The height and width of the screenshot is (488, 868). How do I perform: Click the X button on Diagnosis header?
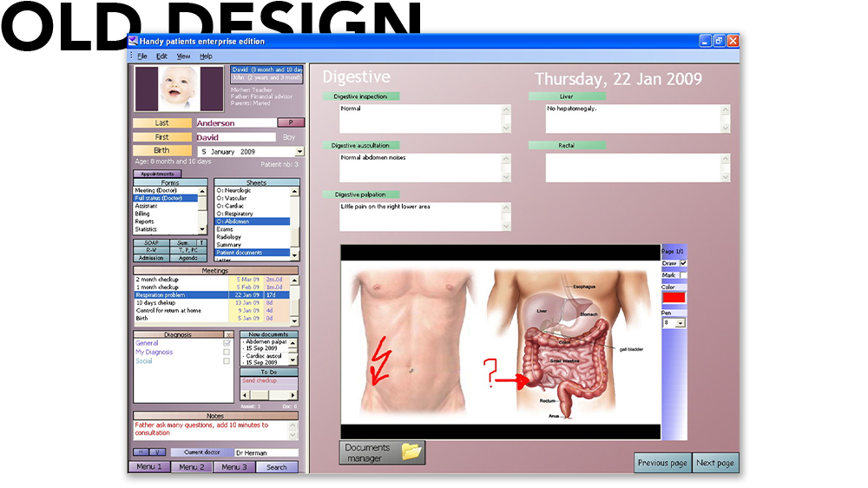(x=228, y=334)
